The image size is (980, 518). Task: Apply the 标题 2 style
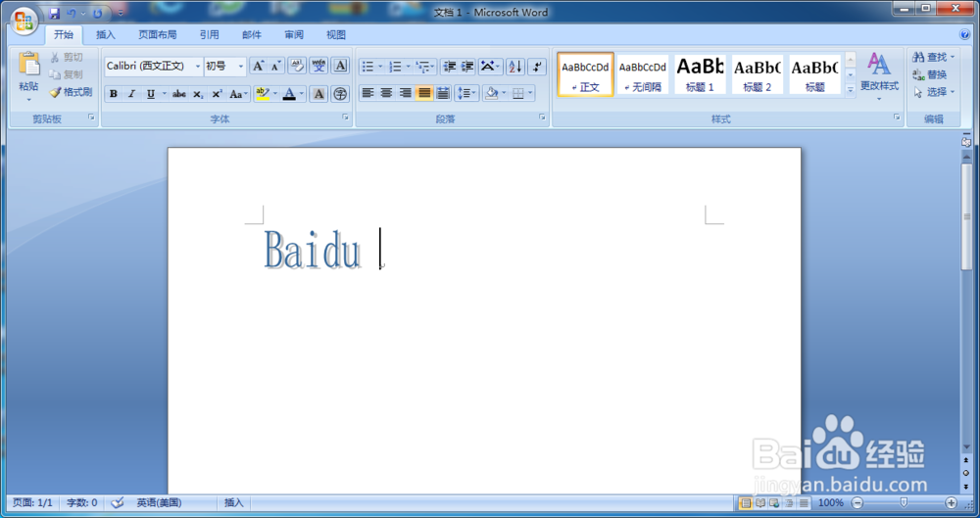(x=757, y=74)
